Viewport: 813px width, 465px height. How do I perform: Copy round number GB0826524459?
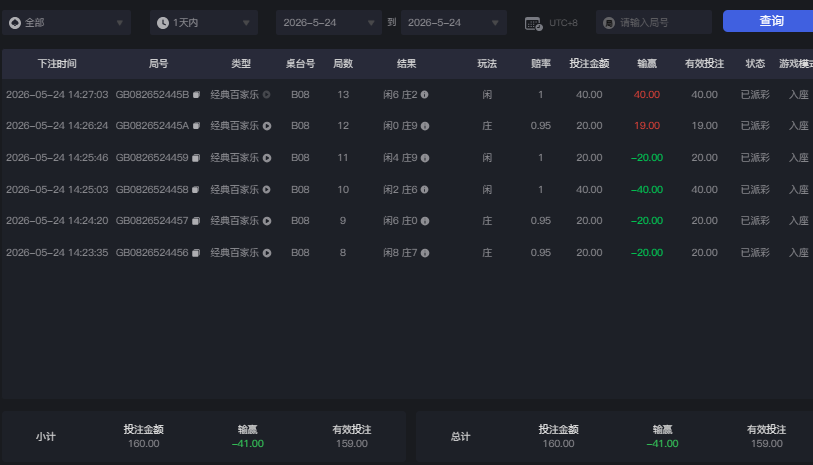196,158
